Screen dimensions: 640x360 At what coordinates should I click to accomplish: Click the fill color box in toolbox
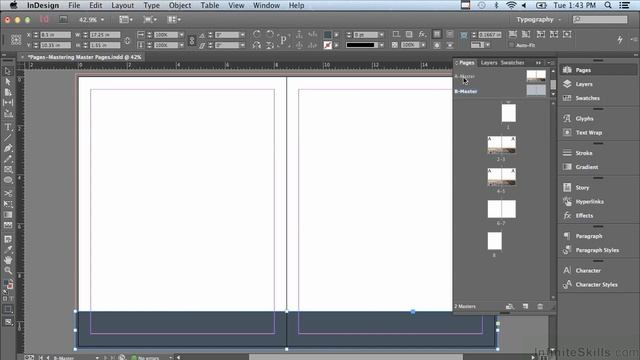6,282
